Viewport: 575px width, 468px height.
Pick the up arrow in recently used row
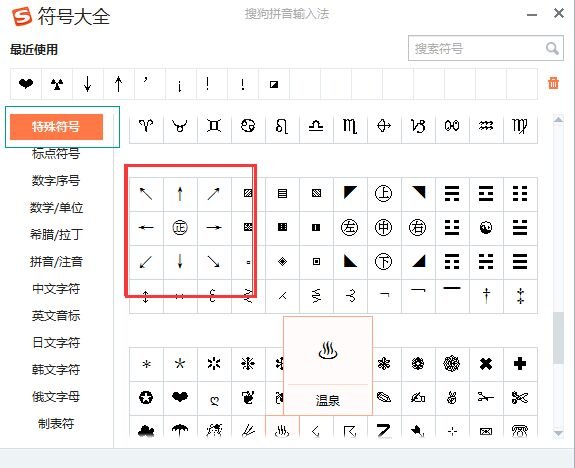pyautogui.click(x=118, y=84)
